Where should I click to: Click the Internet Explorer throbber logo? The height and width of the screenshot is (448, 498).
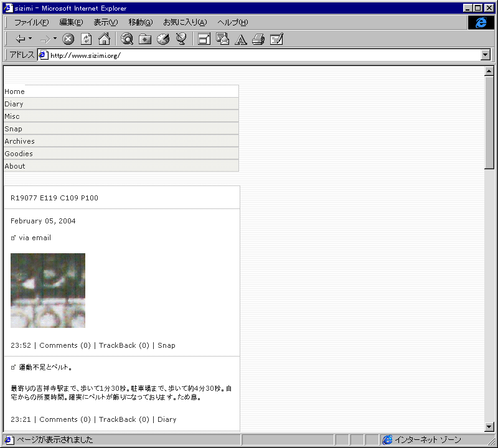[481, 22]
